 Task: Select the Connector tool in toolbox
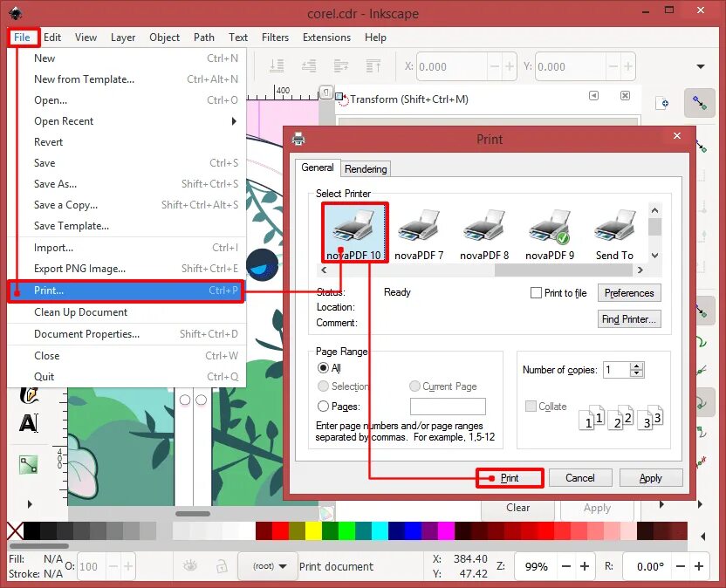click(28, 464)
